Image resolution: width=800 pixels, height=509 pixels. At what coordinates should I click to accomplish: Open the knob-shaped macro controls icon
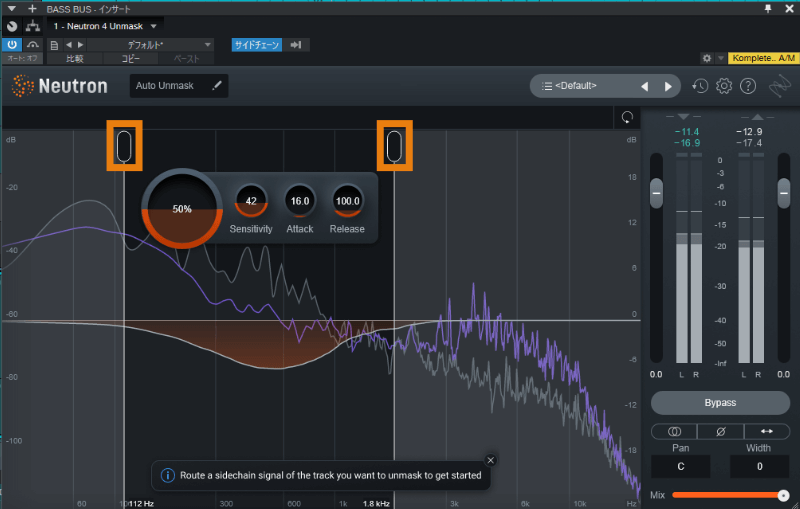(12, 26)
